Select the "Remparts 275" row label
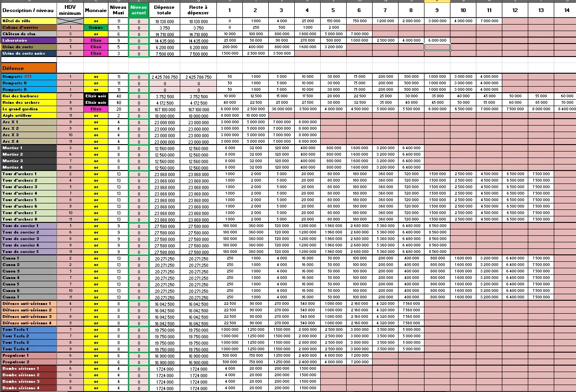 point(29,76)
